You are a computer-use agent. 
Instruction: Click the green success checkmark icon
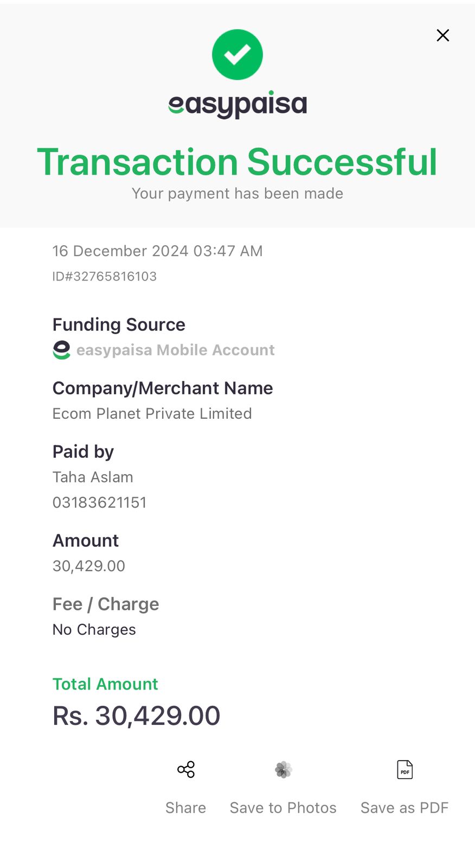click(x=237, y=54)
